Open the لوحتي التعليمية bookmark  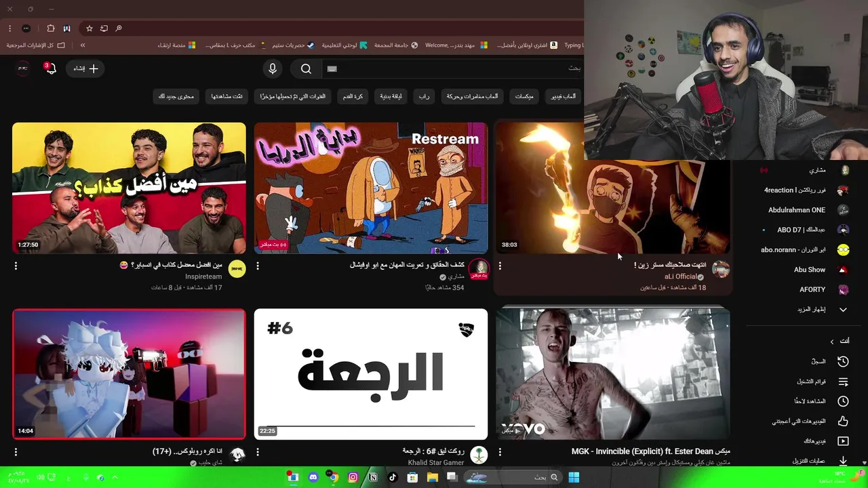click(x=344, y=45)
